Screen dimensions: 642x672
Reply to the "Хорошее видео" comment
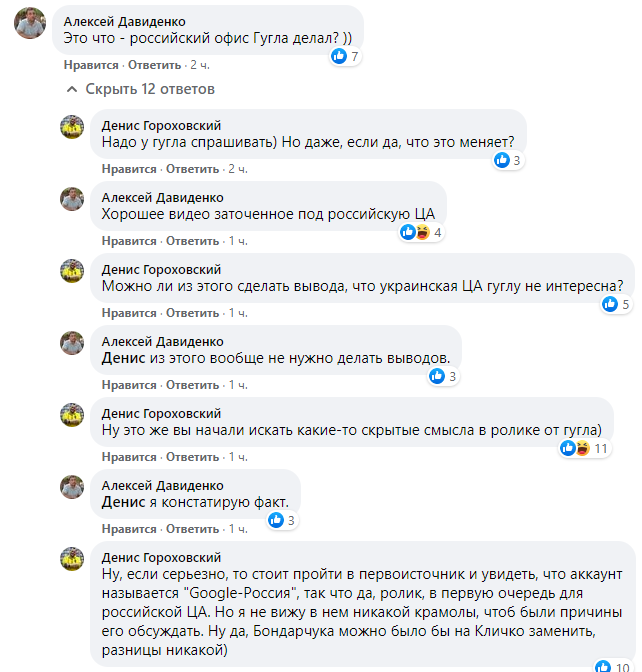[x=192, y=241]
